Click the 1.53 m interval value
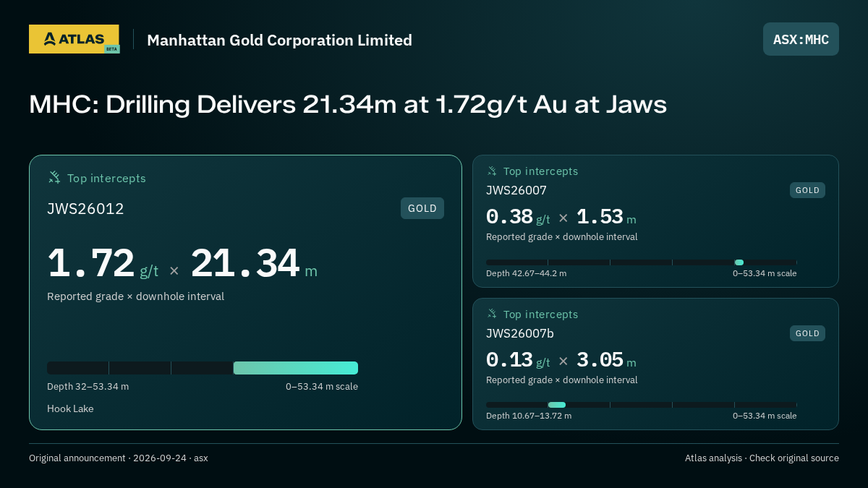Screen dimensions: 868x488 click(606, 216)
